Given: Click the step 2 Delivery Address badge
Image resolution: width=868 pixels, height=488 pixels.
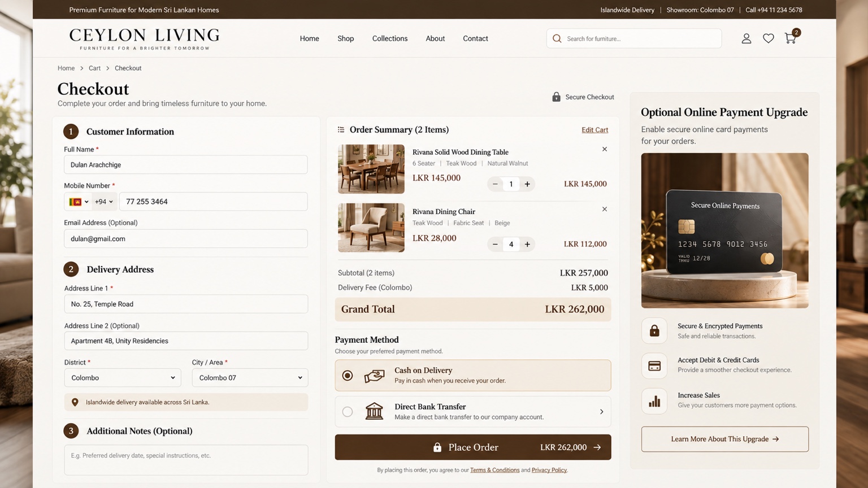Looking at the screenshot, I should coord(71,269).
